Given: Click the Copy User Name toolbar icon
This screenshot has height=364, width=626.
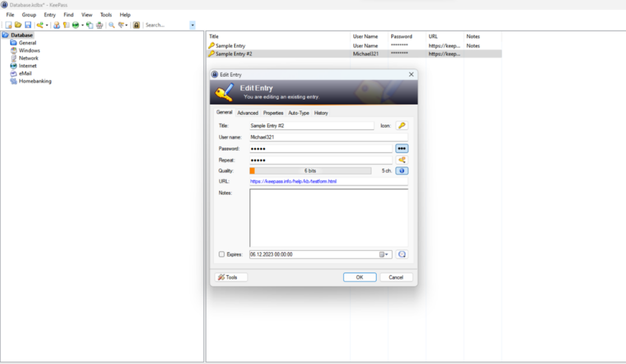Looking at the screenshot, I should tap(57, 25).
